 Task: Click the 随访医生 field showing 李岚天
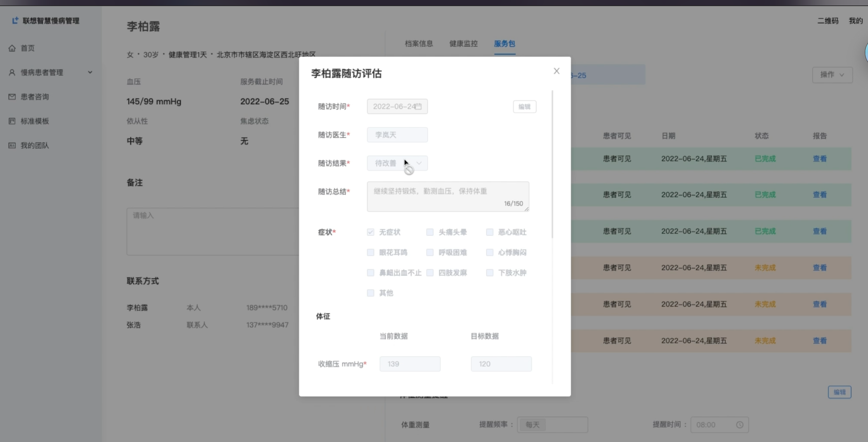(x=397, y=135)
